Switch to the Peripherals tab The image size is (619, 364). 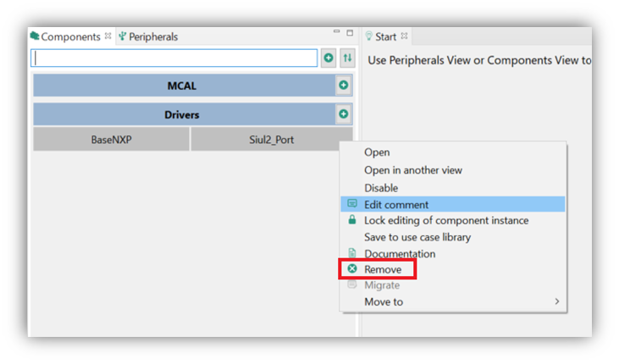pyautogui.click(x=152, y=37)
